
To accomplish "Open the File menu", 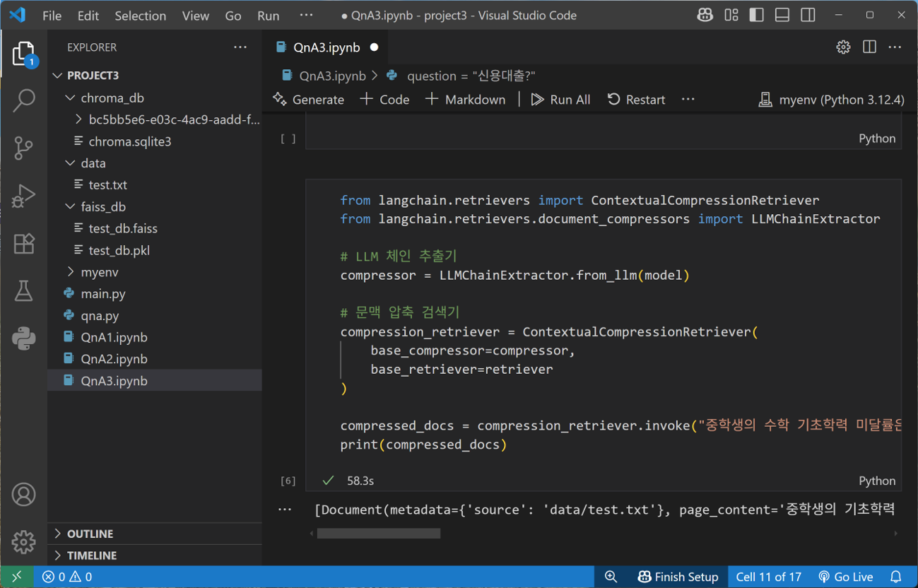I will click(x=52, y=16).
